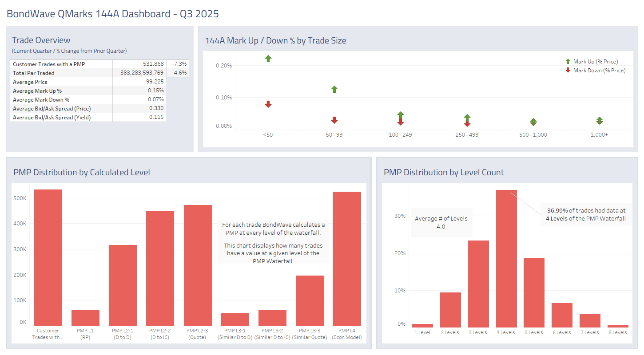Click the PMP L2-3 (Quote) bar
This screenshot has height=355, width=644.
pos(198,265)
